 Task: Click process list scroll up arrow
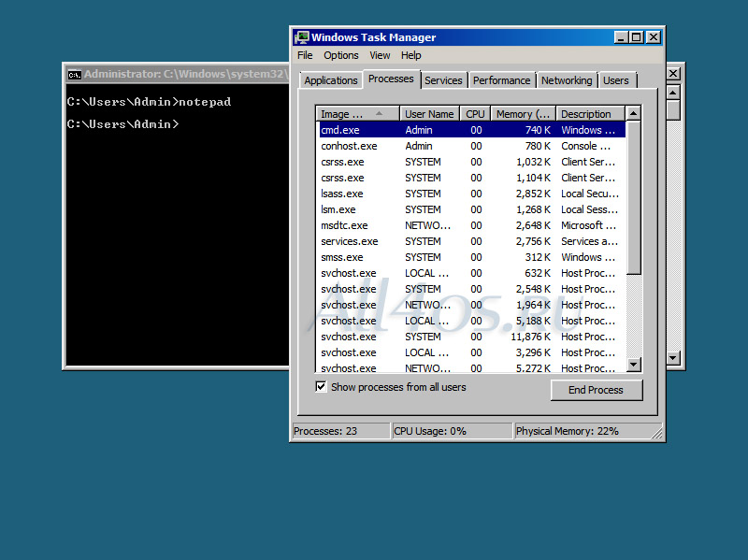[x=634, y=113]
